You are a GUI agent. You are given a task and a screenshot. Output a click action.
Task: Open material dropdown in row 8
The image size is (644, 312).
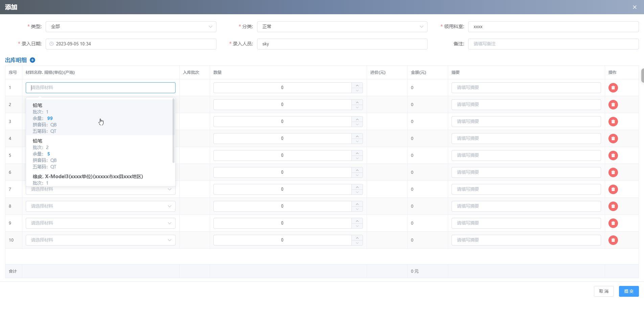pos(100,206)
